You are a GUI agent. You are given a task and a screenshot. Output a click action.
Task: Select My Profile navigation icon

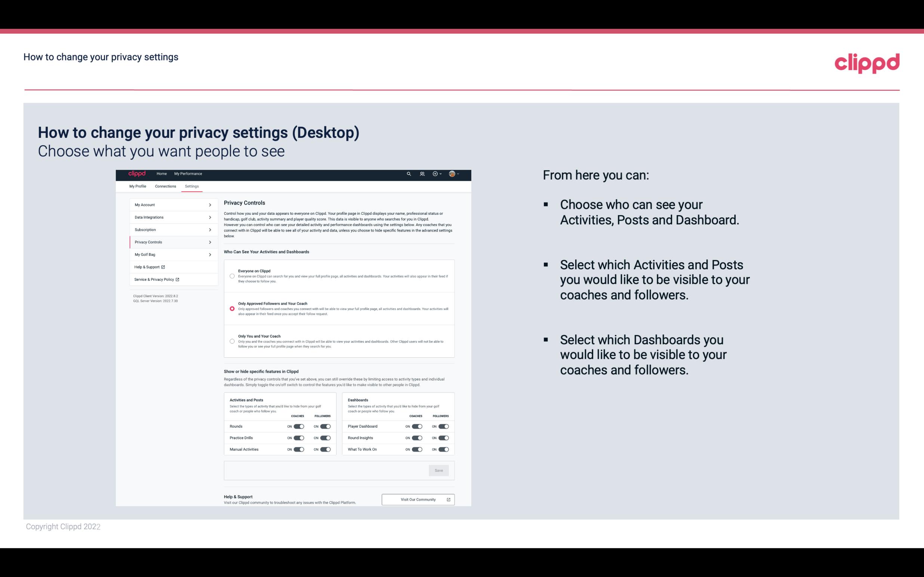pos(138,186)
